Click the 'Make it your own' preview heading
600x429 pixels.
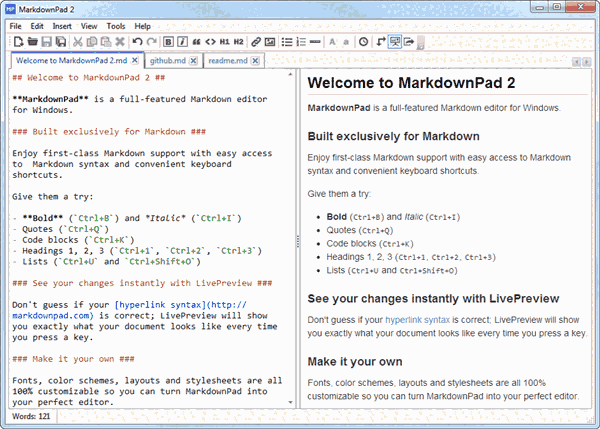(x=355, y=362)
